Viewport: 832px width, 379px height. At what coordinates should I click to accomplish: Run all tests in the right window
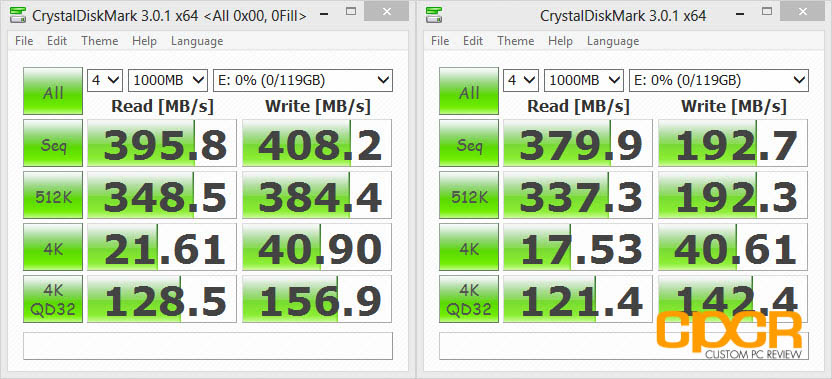(469, 91)
